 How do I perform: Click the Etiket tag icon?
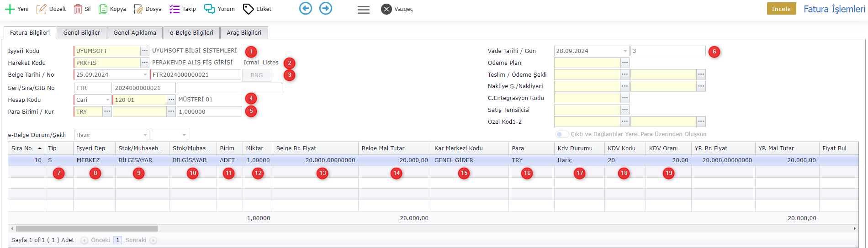(248, 9)
